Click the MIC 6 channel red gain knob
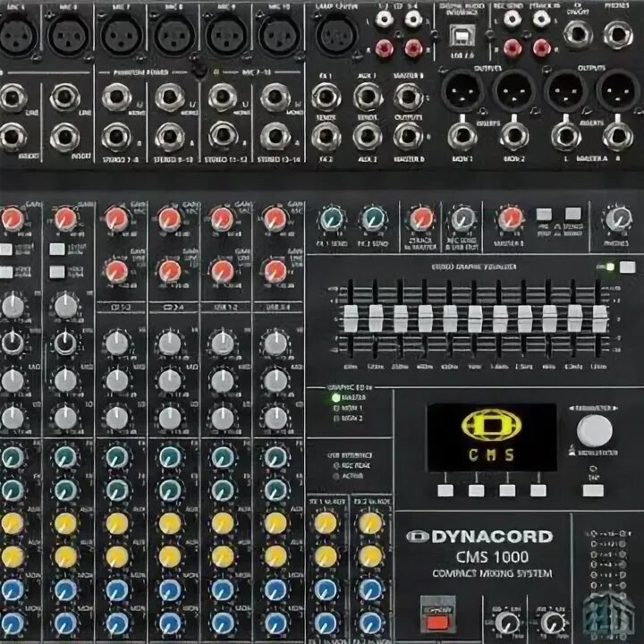This screenshot has width=644, height=644. click(65, 218)
